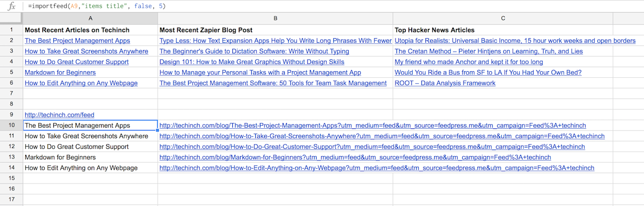Screen dimensions: 644x206
Task: Open 'Markdown for Beginners' link in row 5
Action: click(x=60, y=73)
